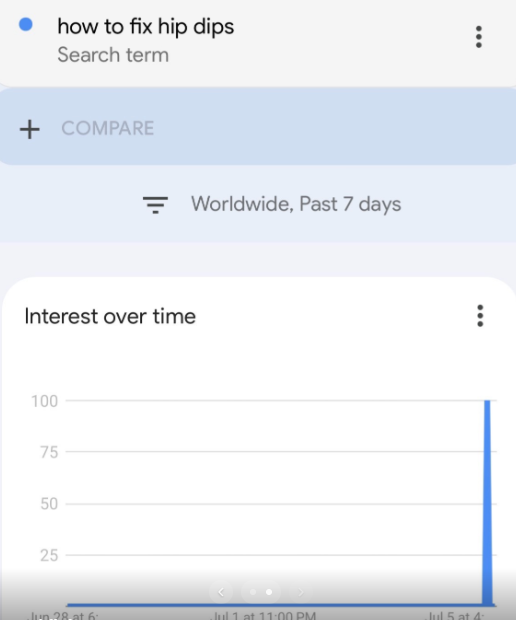Click the COMPARE field to add a term
The height and width of the screenshot is (620, 516).
coord(258,127)
